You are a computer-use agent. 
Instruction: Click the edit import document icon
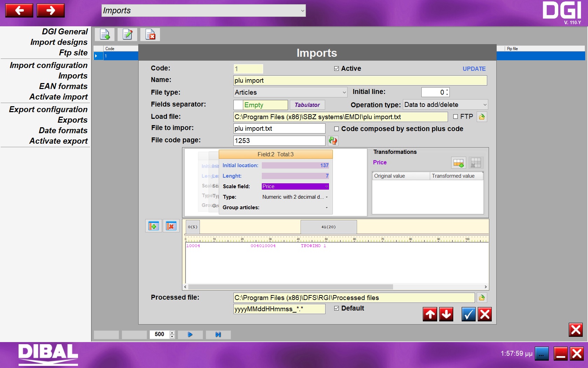127,34
